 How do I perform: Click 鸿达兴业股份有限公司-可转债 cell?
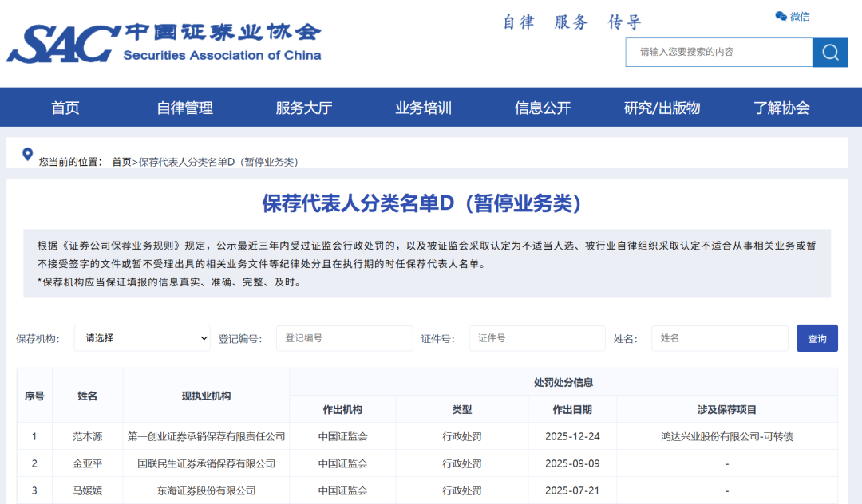(x=727, y=436)
